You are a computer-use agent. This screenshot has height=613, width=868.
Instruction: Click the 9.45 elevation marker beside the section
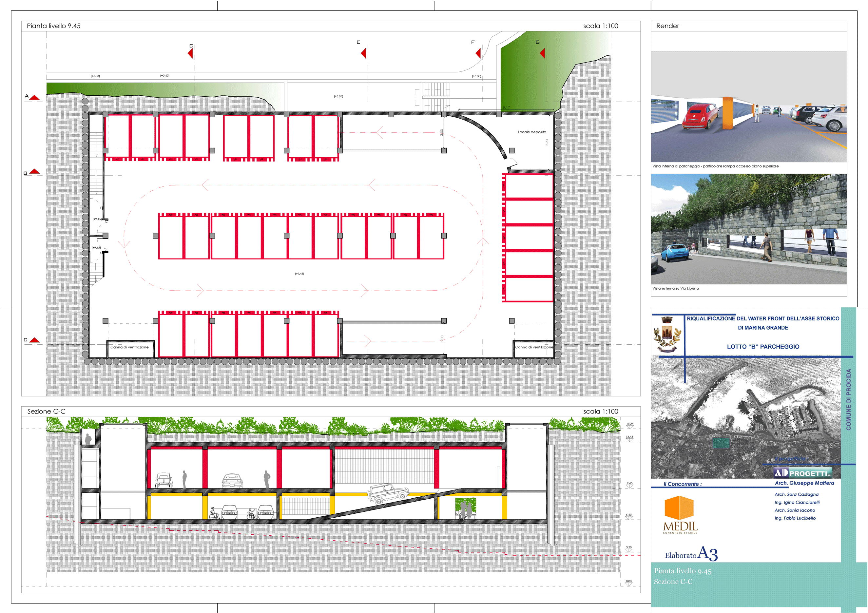629,485
